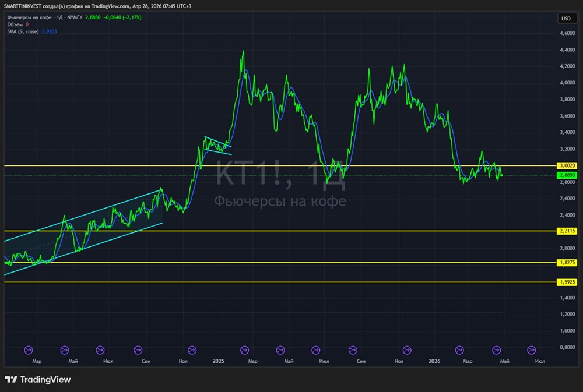Click the '2025' year label on time axis
Image resolution: width=583 pixels, height=392 pixels.
tap(219, 361)
